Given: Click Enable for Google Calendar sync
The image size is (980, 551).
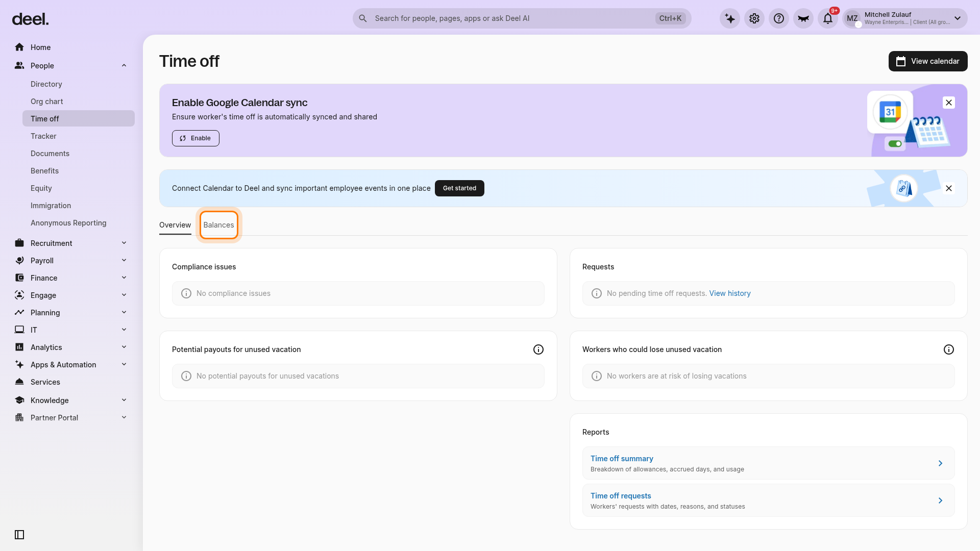Looking at the screenshot, I should (x=195, y=138).
